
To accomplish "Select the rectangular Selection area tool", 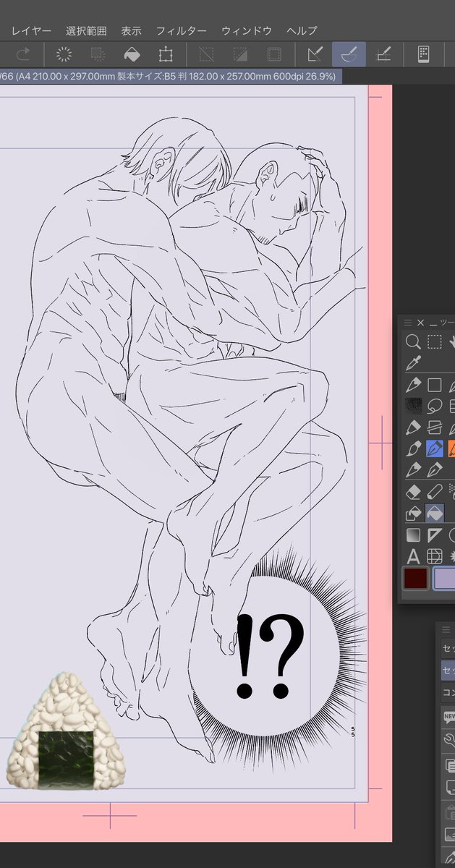I will pyautogui.click(x=435, y=341).
